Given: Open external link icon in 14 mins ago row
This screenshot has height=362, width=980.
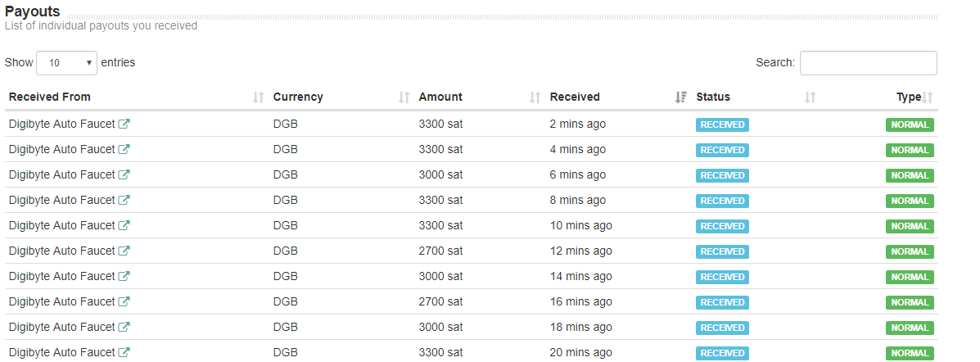Looking at the screenshot, I should [124, 276].
